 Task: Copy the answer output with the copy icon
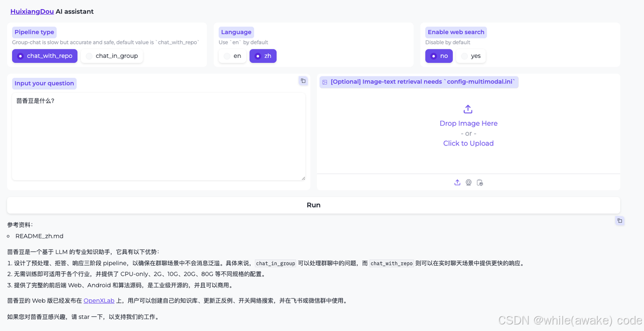619,221
